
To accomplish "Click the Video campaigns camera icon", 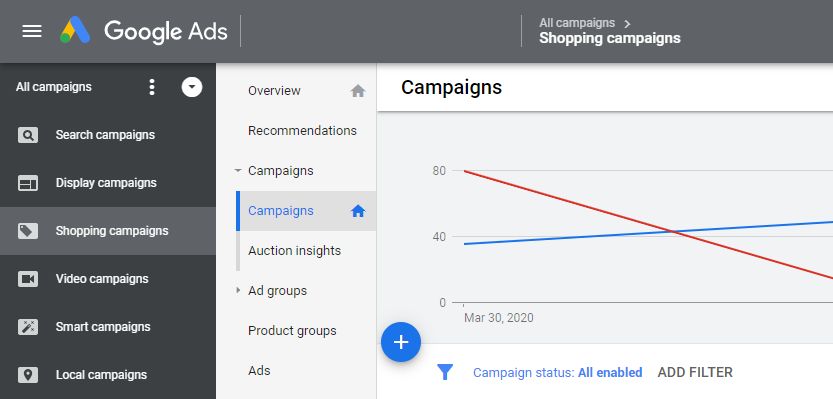I will pos(28,279).
